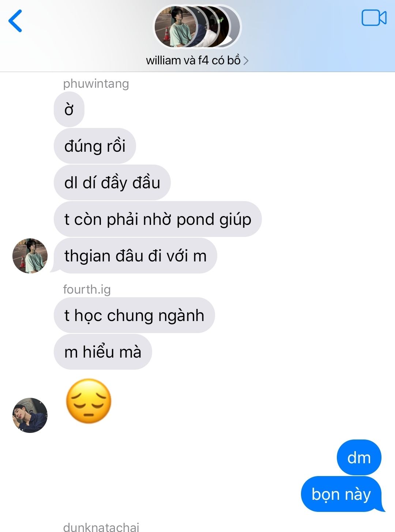Expand group details chevron beside title
Screen dimensions: 395x532
(x=246, y=61)
